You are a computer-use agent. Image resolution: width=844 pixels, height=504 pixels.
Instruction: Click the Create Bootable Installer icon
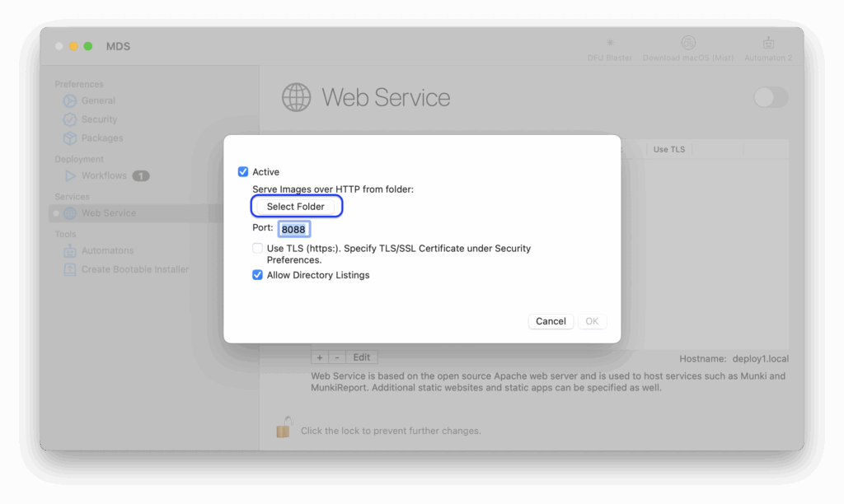click(70, 269)
